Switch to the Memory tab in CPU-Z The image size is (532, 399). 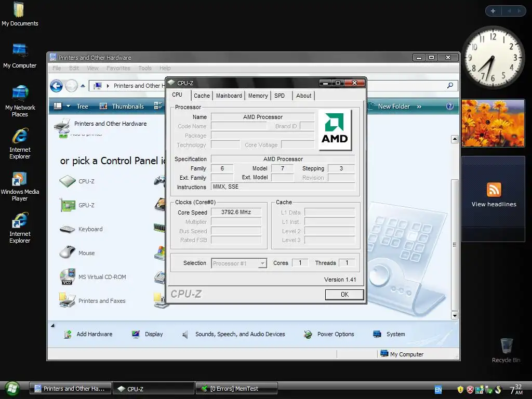(x=258, y=96)
